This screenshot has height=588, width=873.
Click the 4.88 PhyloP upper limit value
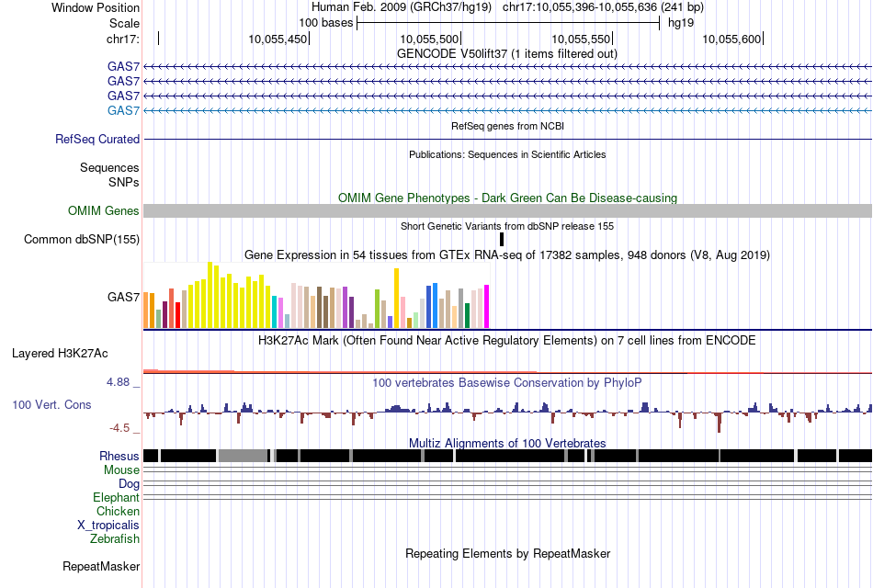click(x=118, y=382)
